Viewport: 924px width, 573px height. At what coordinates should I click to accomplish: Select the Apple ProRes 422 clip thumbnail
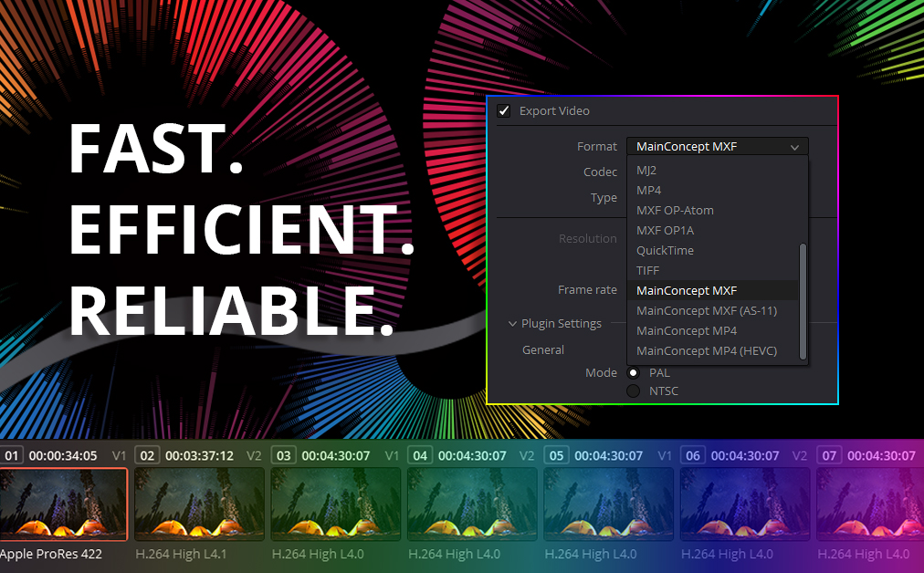click(x=64, y=504)
